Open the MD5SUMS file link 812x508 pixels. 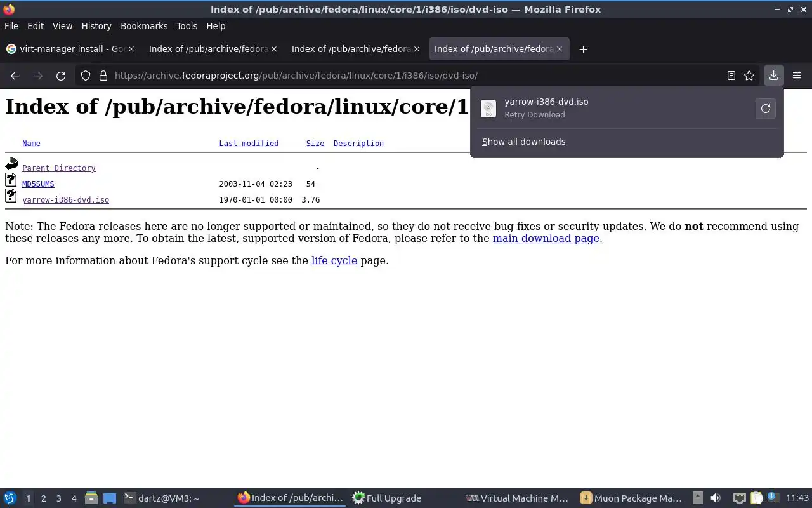pyautogui.click(x=38, y=184)
